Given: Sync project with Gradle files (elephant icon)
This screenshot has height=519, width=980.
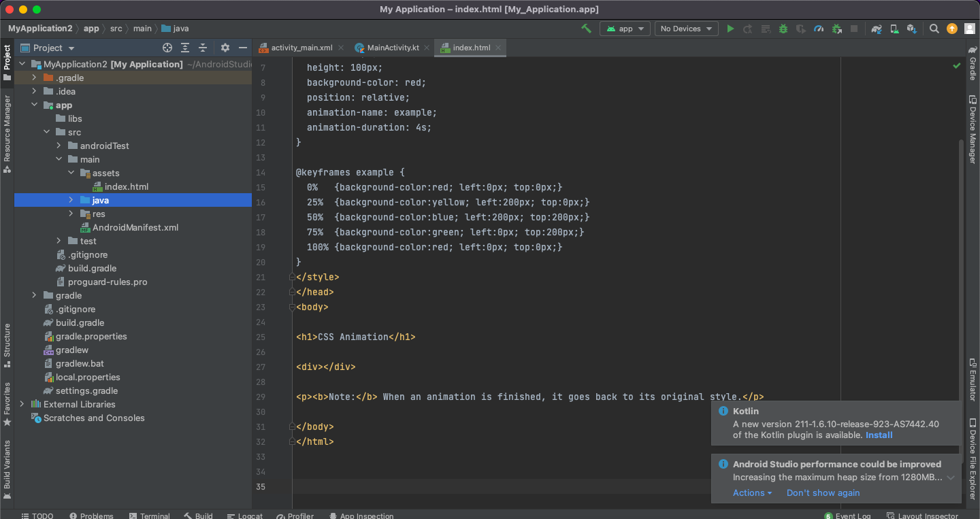Looking at the screenshot, I should (877, 29).
